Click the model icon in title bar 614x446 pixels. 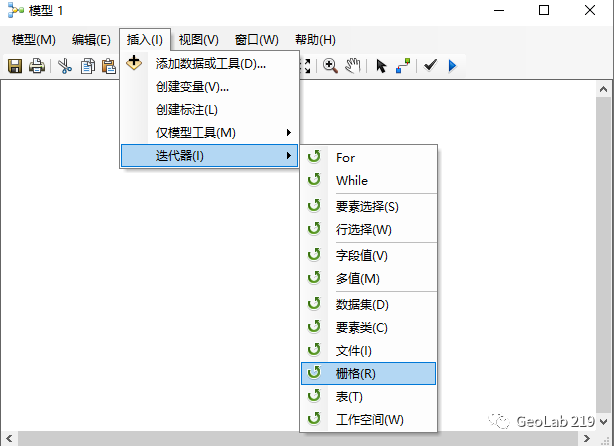15,10
